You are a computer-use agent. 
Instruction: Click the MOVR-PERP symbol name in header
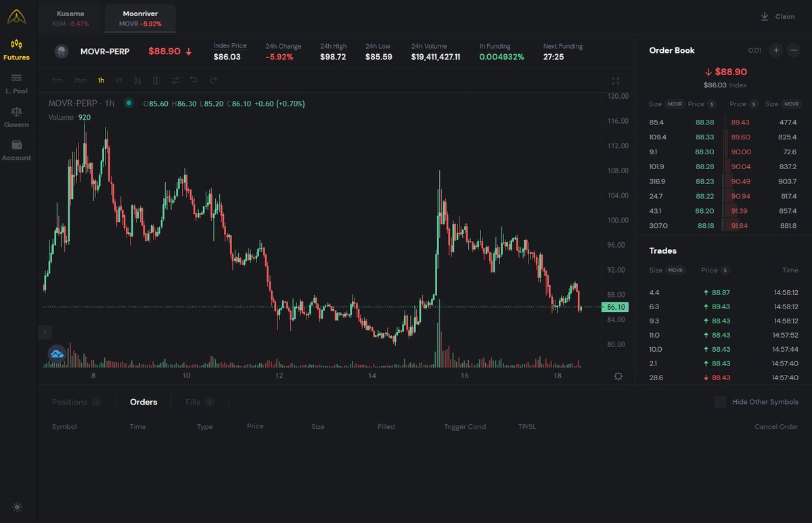point(105,51)
